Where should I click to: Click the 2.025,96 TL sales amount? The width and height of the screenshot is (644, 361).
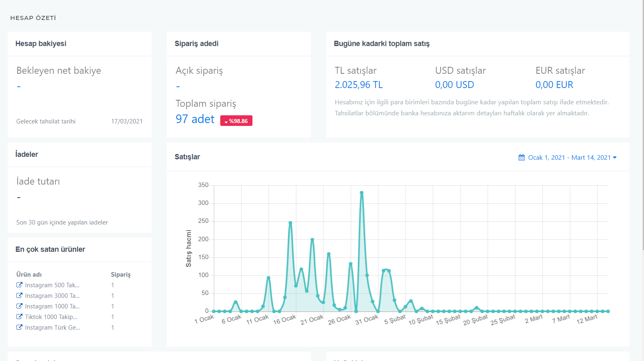[x=359, y=85]
